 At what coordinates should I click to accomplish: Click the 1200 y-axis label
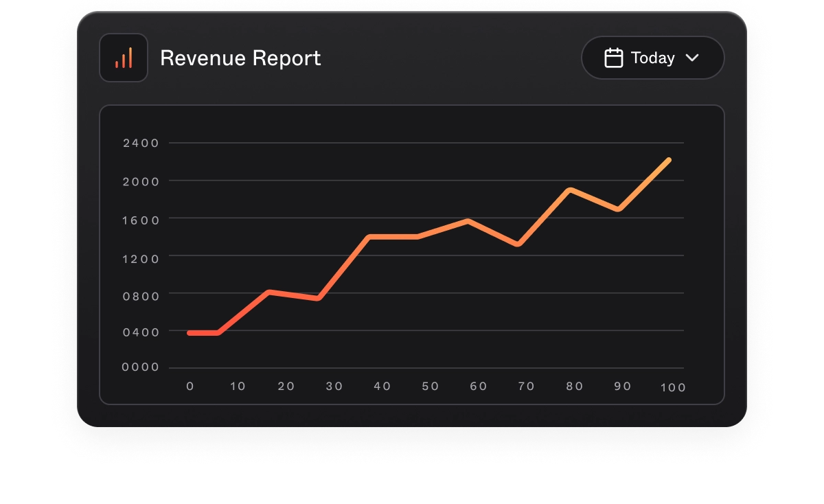point(141,258)
